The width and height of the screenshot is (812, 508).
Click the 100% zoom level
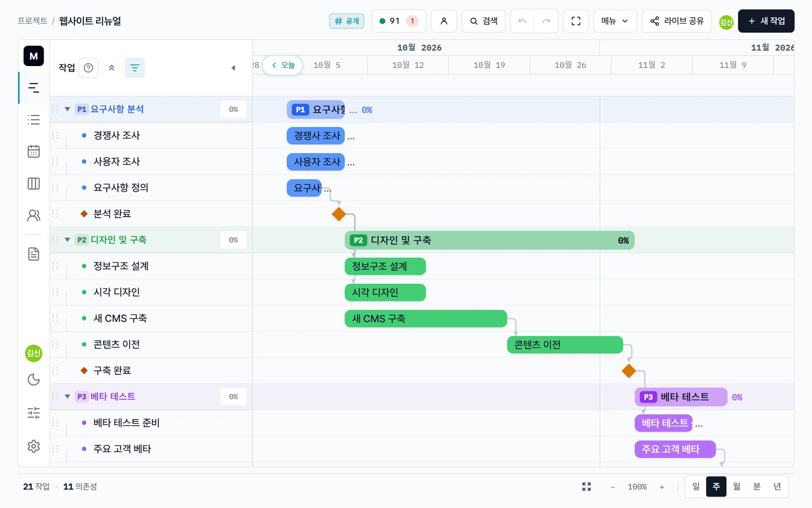point(637,487)
